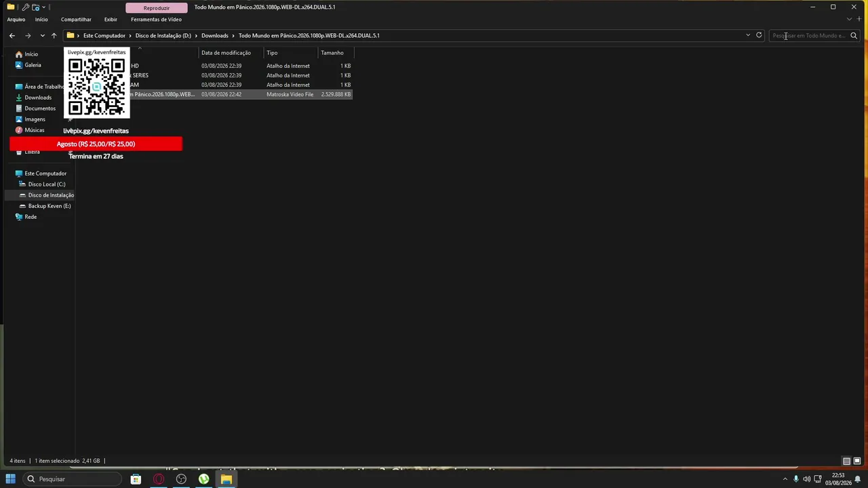The image size is (868, 488).
Task: Sort by Tamanho column header
Action: tap(336, 53)
